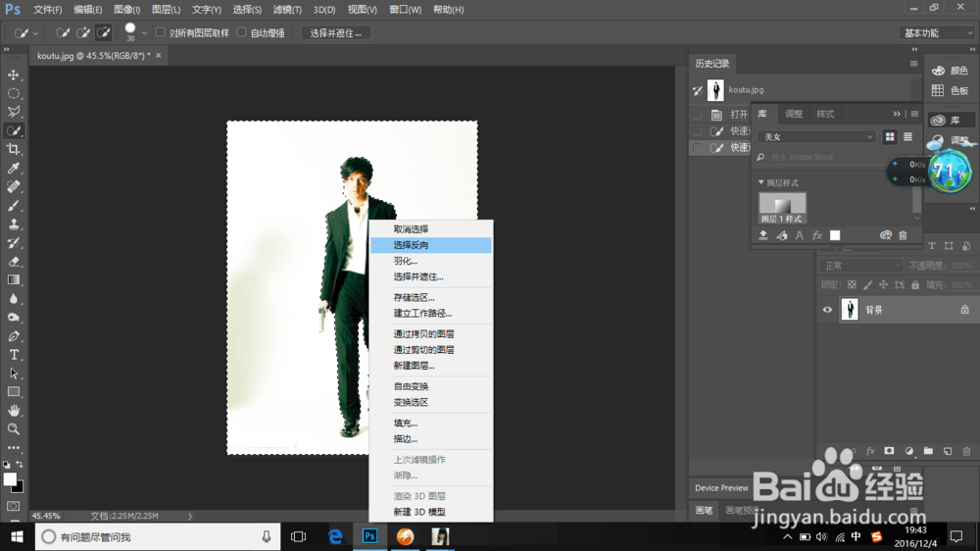Click the foreground color swatch
This screenshot has width=980, height=551.
[x=9, y=479]
